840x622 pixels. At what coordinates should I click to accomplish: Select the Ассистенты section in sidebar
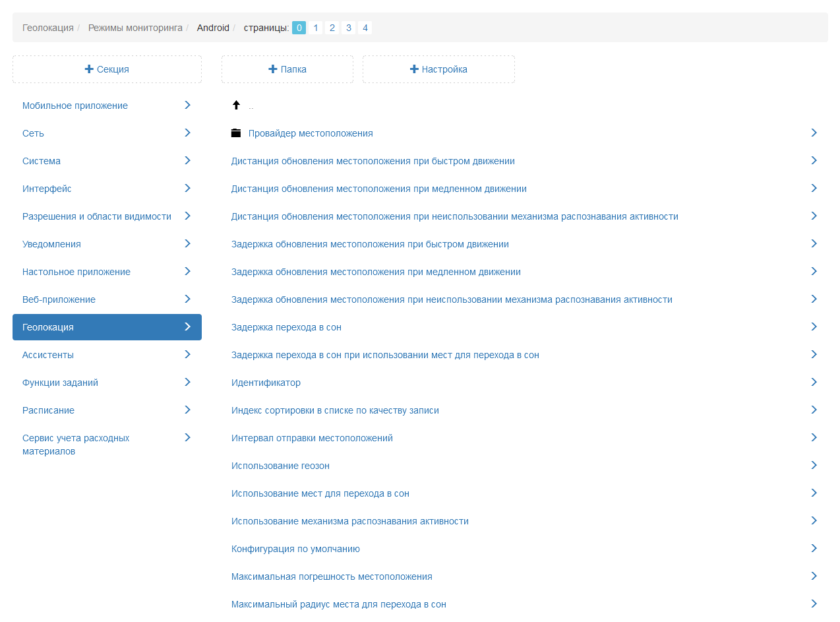[48, 355]
